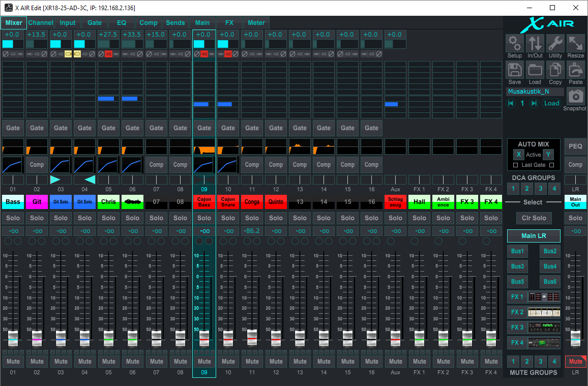
Task: Open channel 10 compressor curve thumbnail
Action: pyautogui.click(x=228, y=164)
